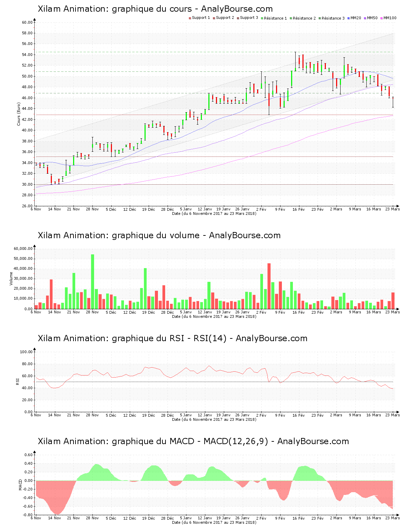The width and height of the screenshot is (412, 532).
Task: Click the 'Cours (Euro)' vertical axis label
Action: tap(19, 114)
